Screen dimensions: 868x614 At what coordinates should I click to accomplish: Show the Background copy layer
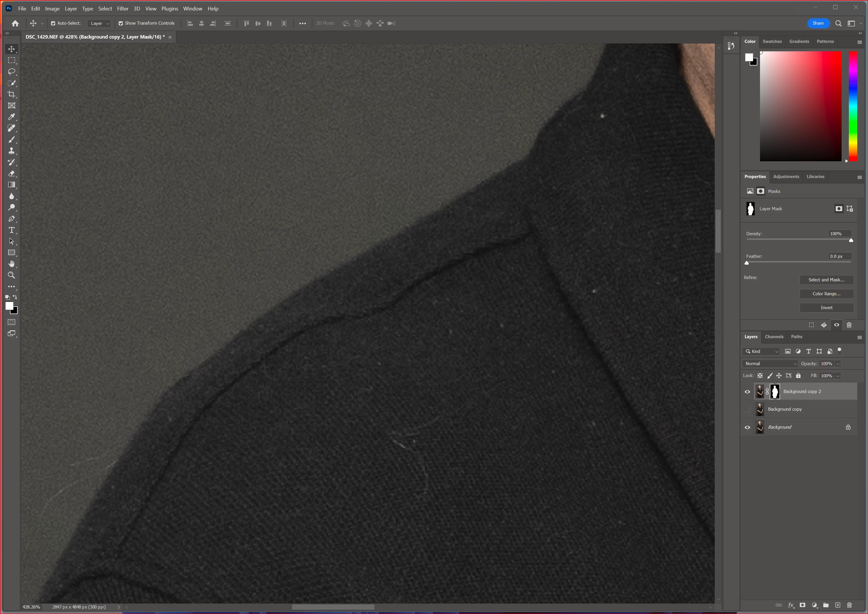pyautogui.click(x=747, y=410)
